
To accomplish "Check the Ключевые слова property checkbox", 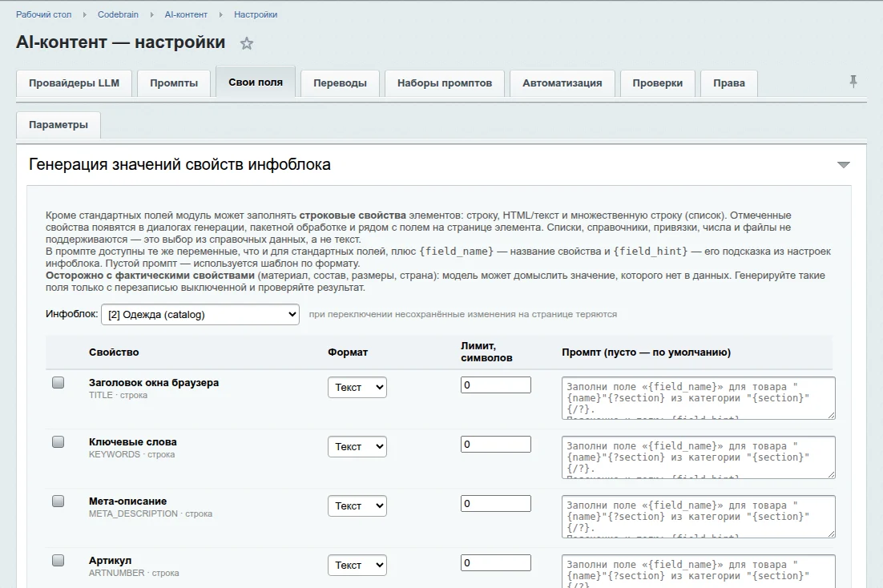I will coord(58,441).
